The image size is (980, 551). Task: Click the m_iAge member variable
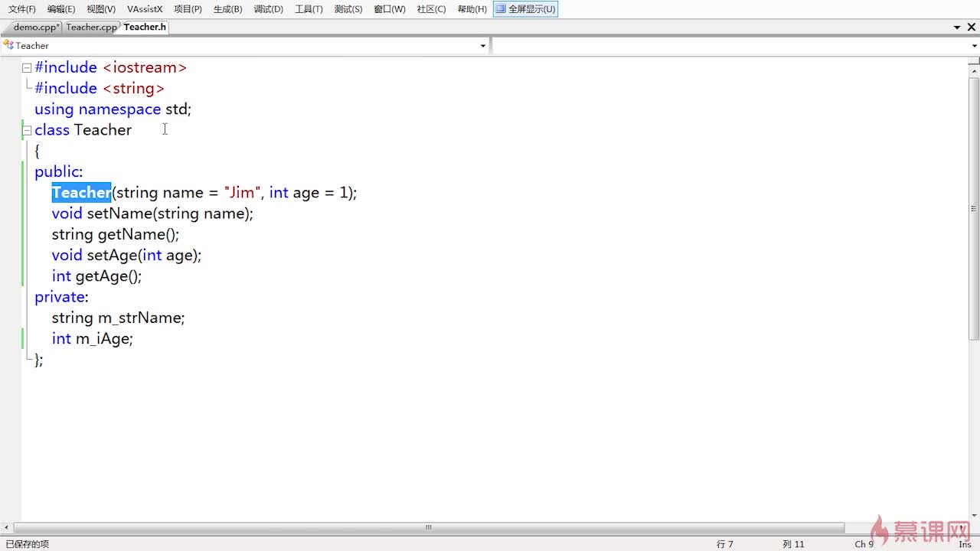click(104, 338)
